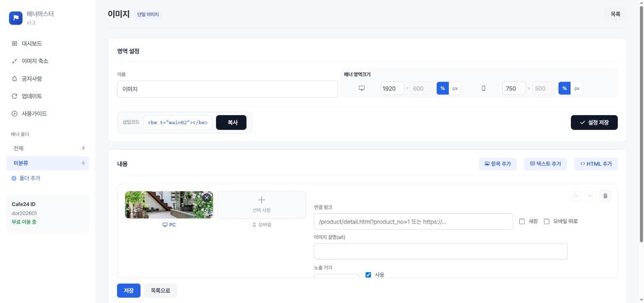Click the Cafe24 ID dor202601 text
644x303 pixels.
click(x=24, y=213)
